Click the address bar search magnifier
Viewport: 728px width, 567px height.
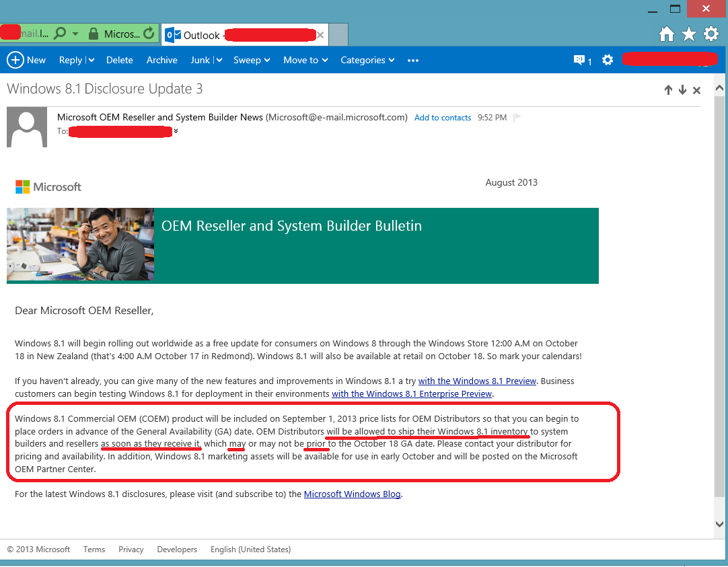click(x=60, y=34)
